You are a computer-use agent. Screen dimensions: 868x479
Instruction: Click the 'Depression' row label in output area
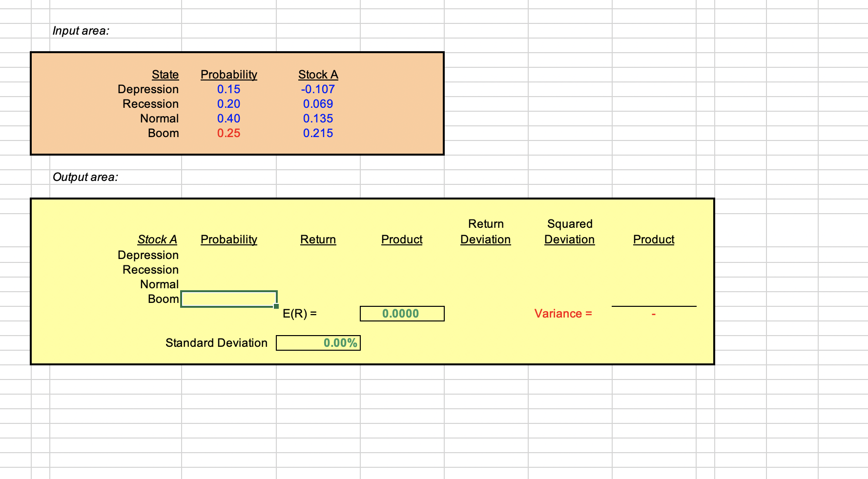(148, 255)
